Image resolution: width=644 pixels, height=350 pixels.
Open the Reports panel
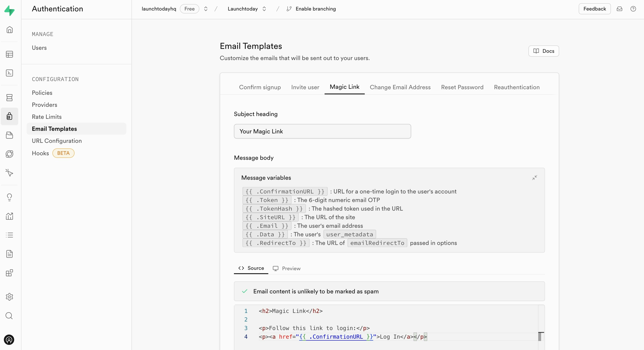click(9, 216)
